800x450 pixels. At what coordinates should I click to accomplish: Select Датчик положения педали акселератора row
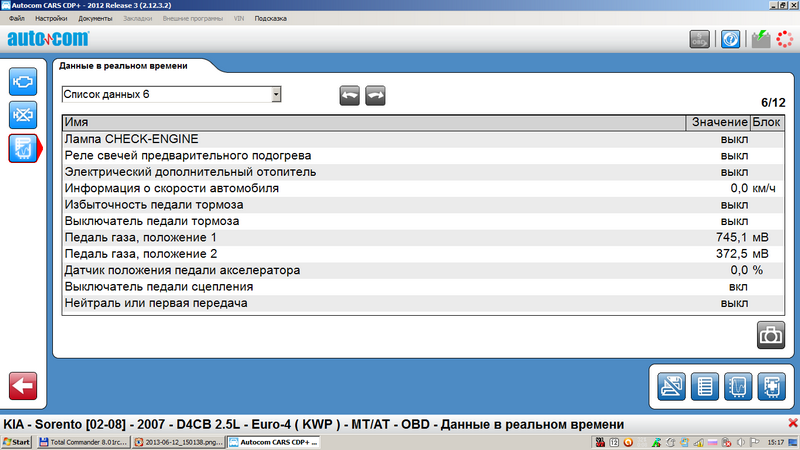coord(423,270)
